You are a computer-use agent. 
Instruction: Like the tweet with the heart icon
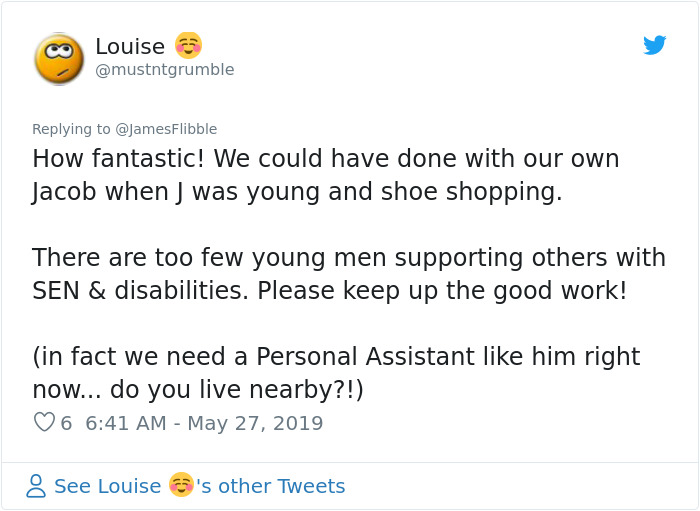44,423
